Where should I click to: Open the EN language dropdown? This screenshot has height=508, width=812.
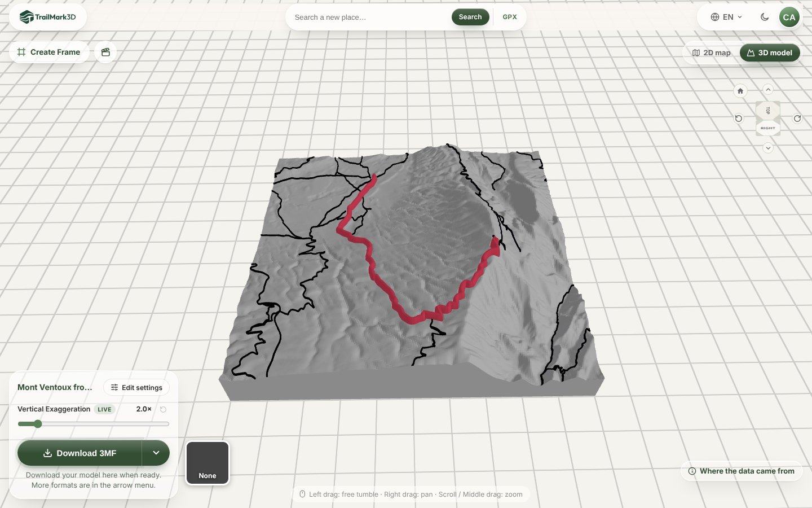726,17
